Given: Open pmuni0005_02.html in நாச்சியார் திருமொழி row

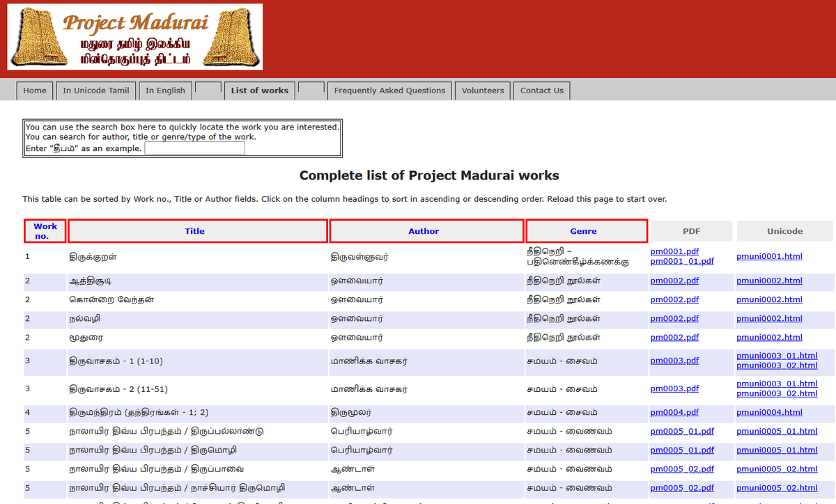Looking at the screenshot, I should click(x=777, y=487).
